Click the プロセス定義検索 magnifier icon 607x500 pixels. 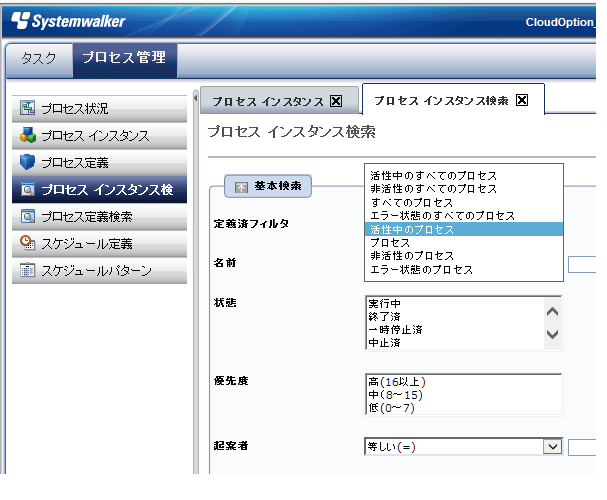pyautogui.click(x=27, y=216)
